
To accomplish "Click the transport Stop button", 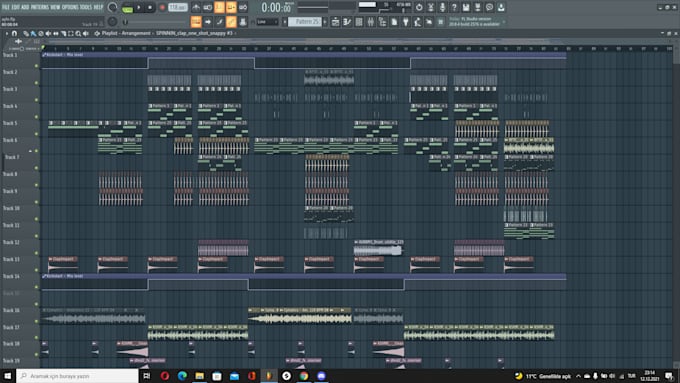I will pyautogui.click(x=150, y=7).
